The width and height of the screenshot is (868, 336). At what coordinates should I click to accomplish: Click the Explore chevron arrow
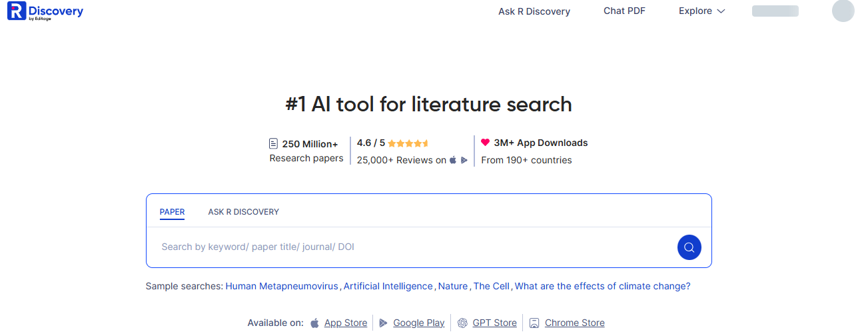click(x=720, y=11)
